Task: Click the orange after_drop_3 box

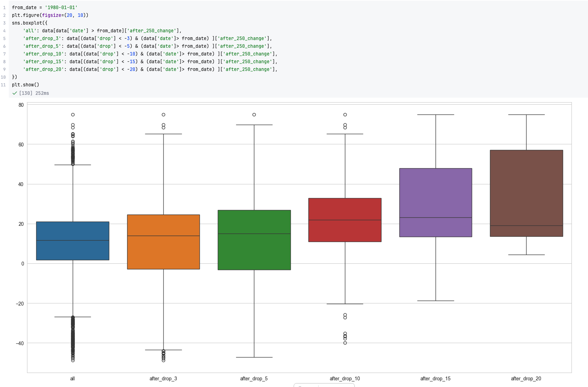Action: (163, 242)
